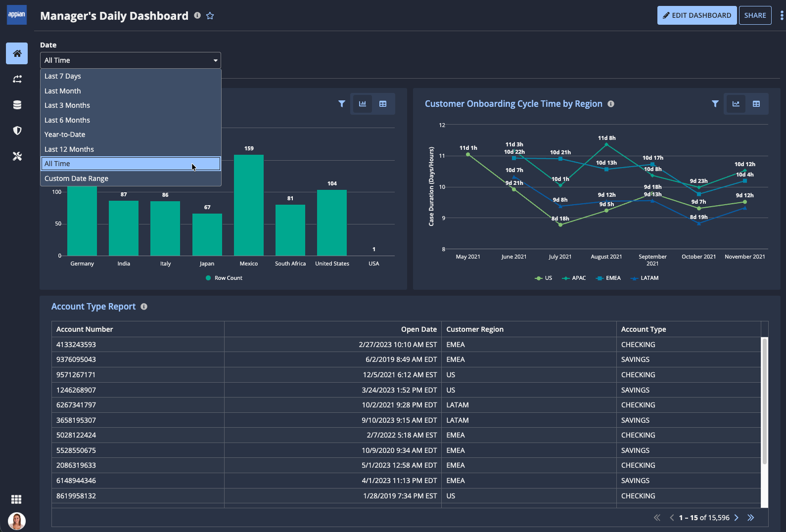Click the Mexico bar labeled 159
786x532 pixels.
coord(249,205)
